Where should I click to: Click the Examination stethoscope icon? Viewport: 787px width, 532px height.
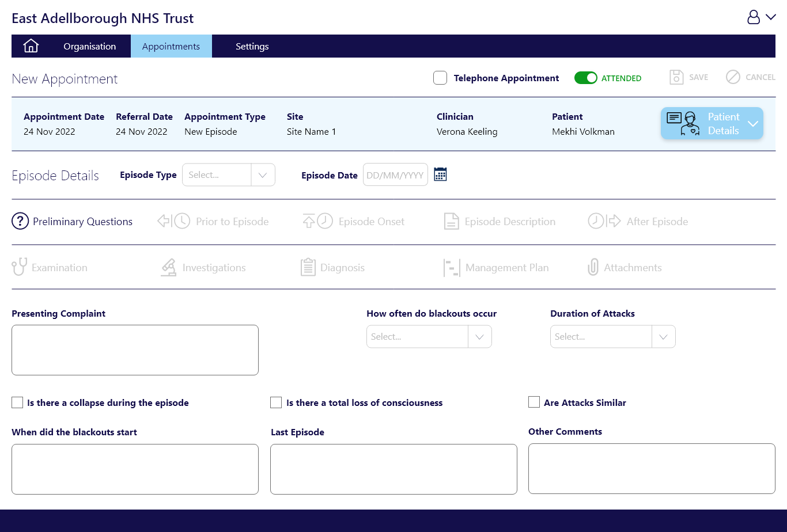[x=19, y=267]
